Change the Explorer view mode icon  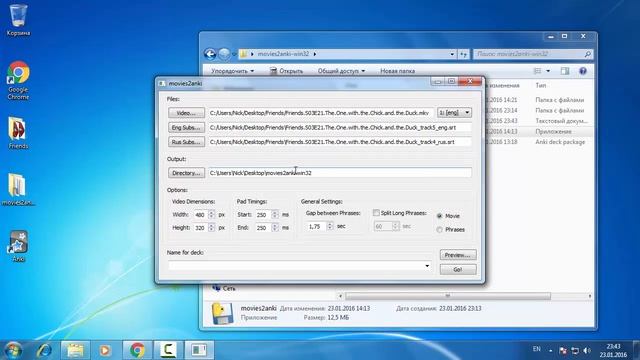[538, 71]
